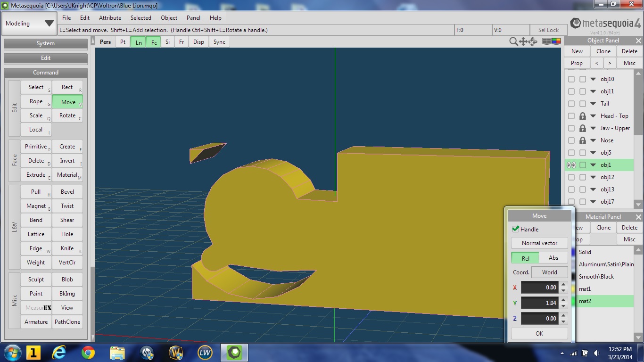Show hidden system tray icons
Viewport: 644px width, 362px height.
click(562, 353)
